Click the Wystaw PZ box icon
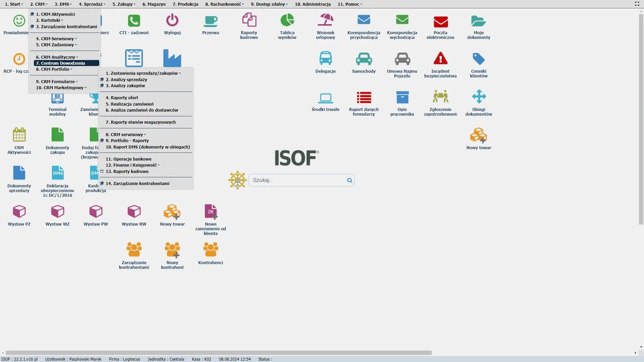644x362 pixels. [19, 212]
